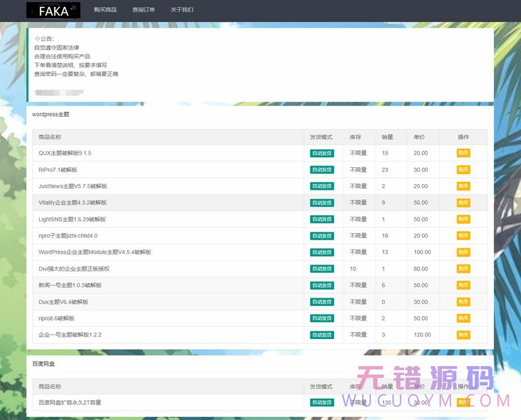Click the announcement speaker icon beside 公告

37,39
